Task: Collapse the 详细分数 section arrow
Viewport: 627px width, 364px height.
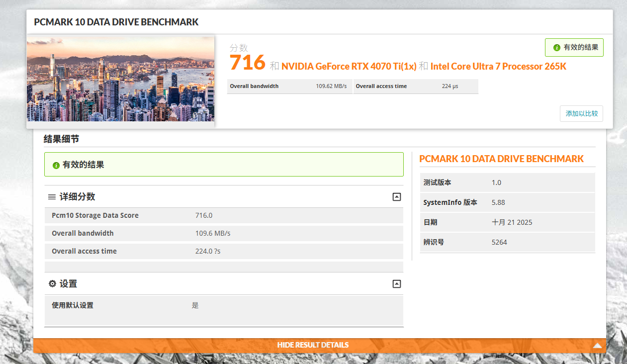Action: (396, 197)
